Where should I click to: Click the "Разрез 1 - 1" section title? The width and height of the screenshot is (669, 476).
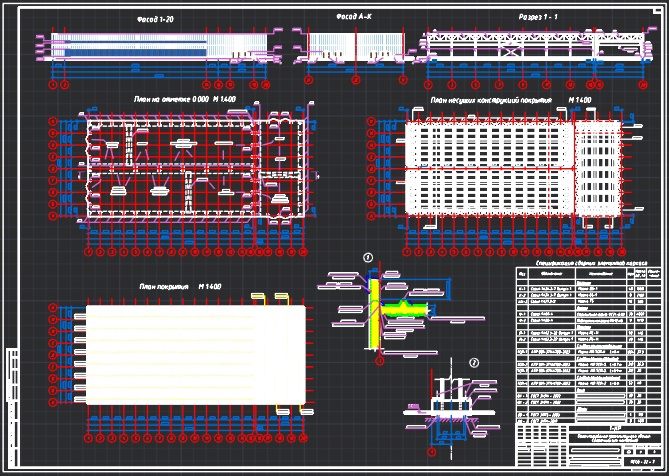tap(538, 17)
